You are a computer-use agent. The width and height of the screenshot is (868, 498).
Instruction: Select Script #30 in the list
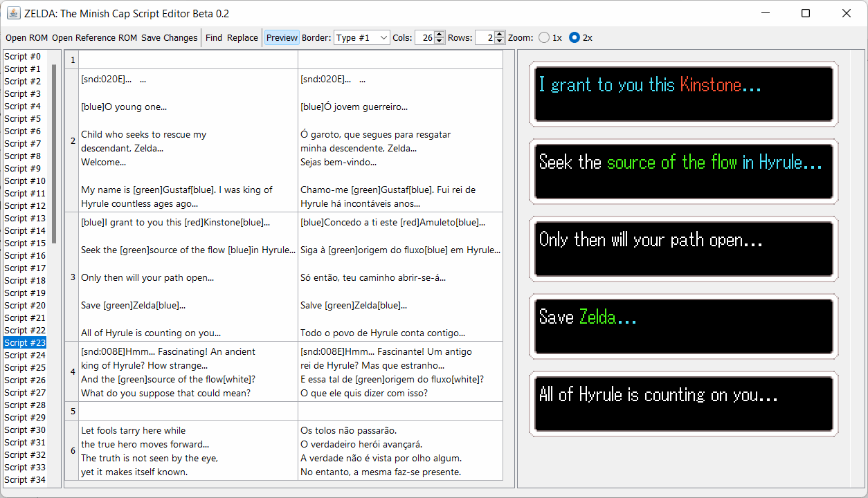25,430
